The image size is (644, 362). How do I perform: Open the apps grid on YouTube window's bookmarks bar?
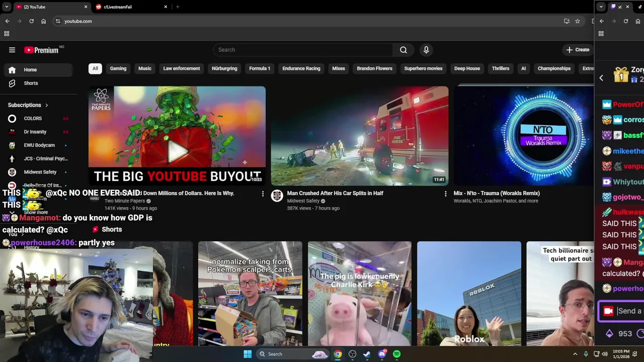pos(7,34)
